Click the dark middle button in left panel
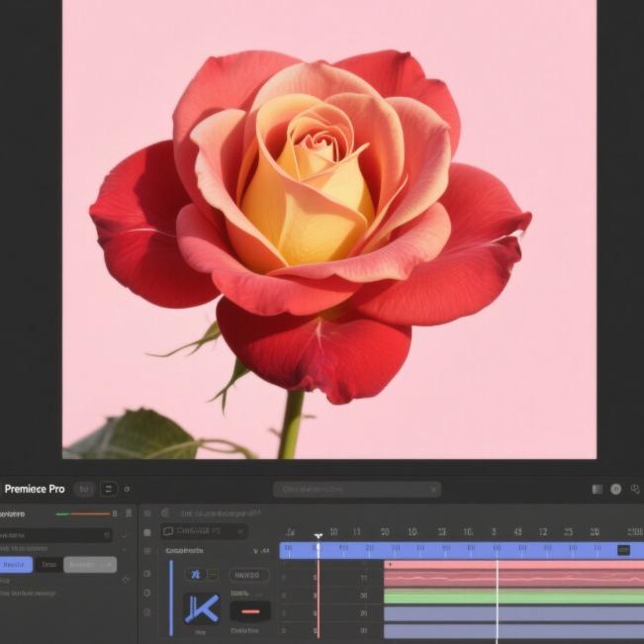Viewport: 644px width, 644px height. point(48,564)
